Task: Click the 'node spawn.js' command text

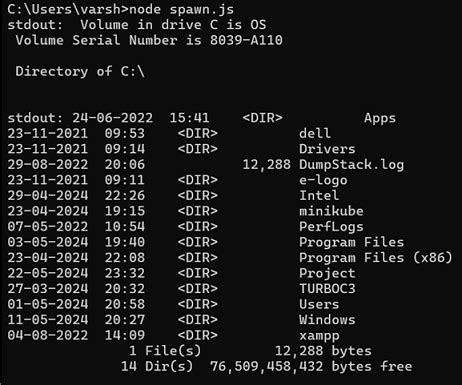Action: (x=181, y=10)
